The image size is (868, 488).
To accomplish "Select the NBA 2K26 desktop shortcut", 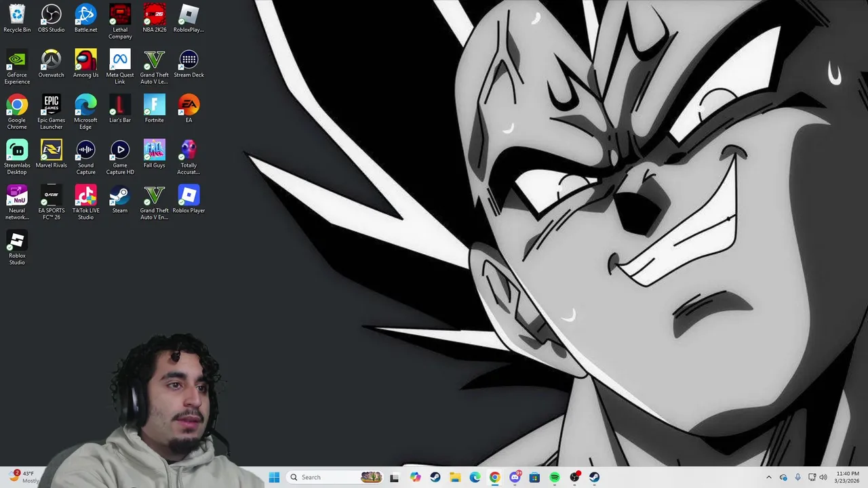I will pyautogui.click(x=155, y=18).
